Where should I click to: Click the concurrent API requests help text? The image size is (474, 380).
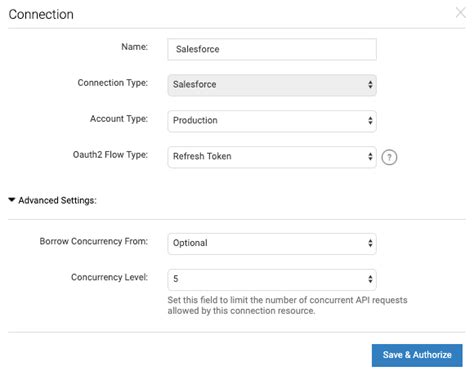coord(287,305)
